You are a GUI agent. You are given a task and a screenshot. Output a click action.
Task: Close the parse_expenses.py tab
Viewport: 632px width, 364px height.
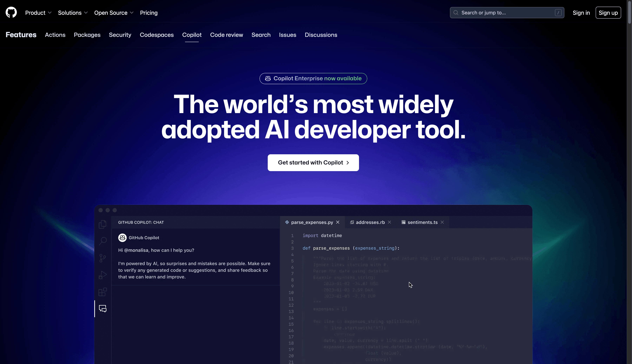coord(338,222)
